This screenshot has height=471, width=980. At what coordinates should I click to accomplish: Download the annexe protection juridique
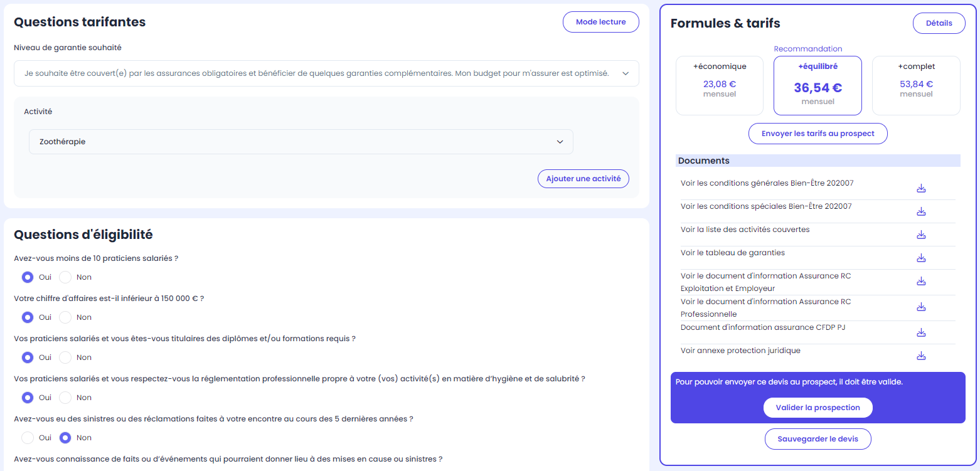click(x=921, y=356)
